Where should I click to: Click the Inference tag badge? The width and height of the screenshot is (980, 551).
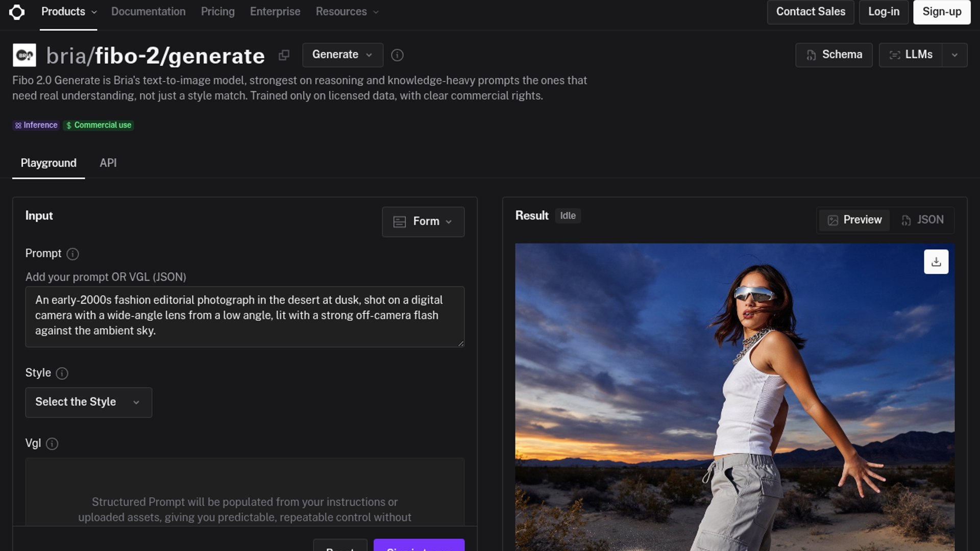pyautogui.click(x=36, y=126)
